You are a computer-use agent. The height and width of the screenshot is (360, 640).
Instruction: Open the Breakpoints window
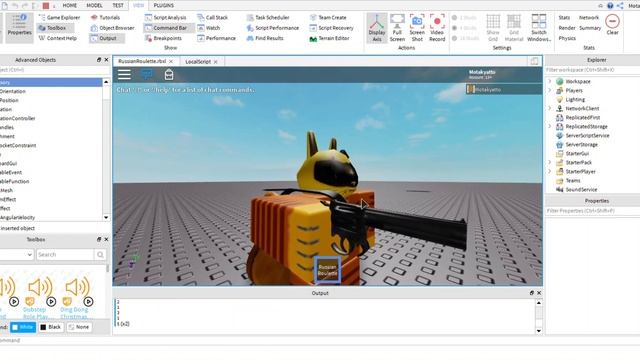(x=163, y=38)
